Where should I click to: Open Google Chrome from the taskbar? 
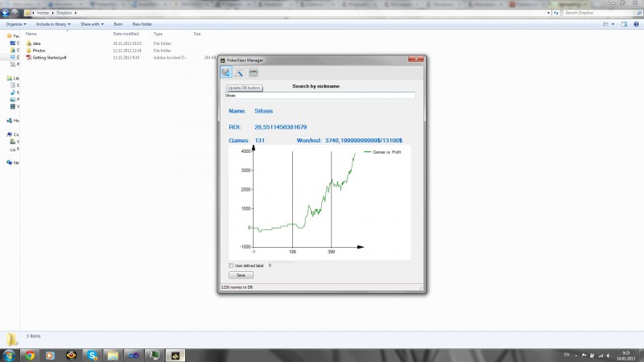pos(30,356)
